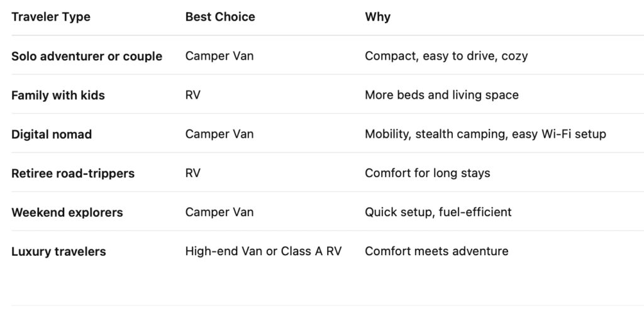Click the "Compact, easy to drive, cozy" text
Image resolution: width=644 pixels, height=318 pixels.
446,56
